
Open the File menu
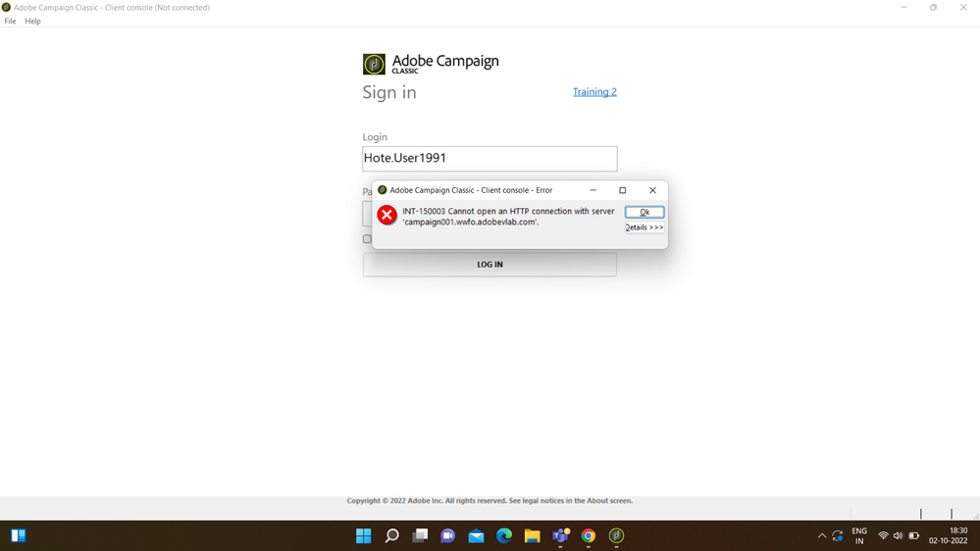click(10, 21)
